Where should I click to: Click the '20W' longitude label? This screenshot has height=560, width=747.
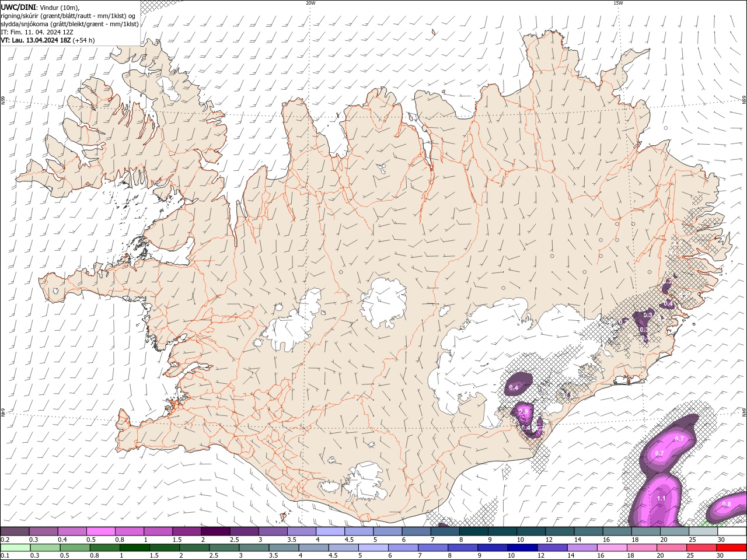click(310, 3)
